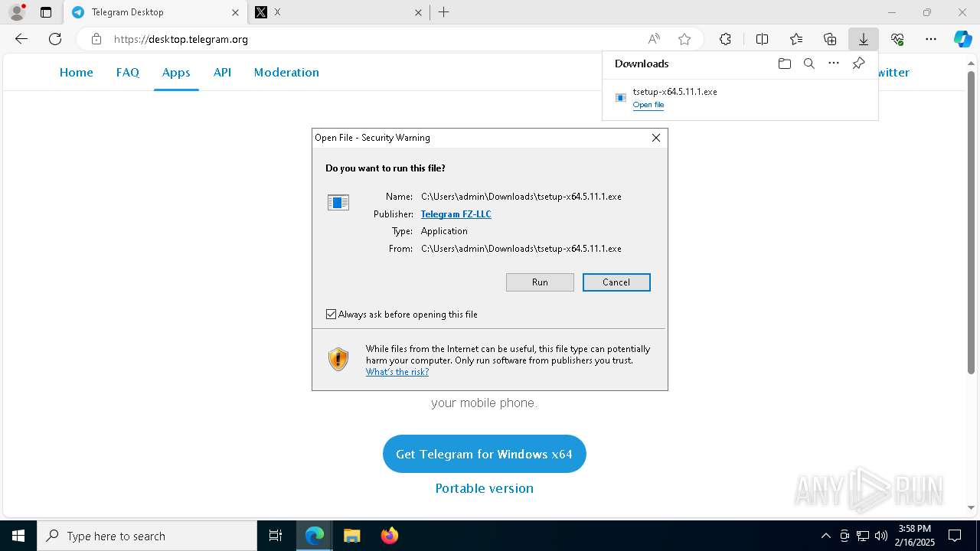The image size is (980, 551).
Task: Uncheck Always ask before opening this file
Action: (x=331, y=315)
